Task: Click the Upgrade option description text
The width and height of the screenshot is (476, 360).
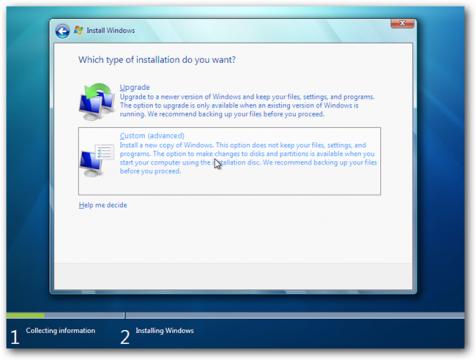Action: [247, 105]
